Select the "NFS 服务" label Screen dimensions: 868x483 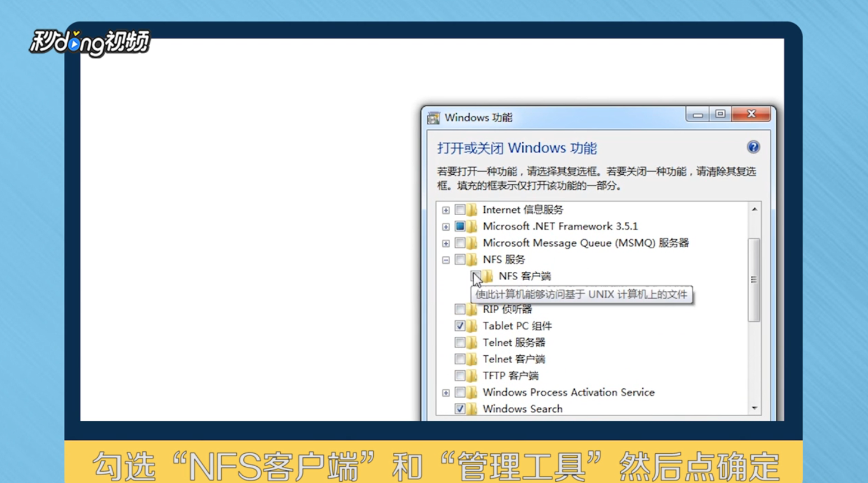click(x=504, y=259)
